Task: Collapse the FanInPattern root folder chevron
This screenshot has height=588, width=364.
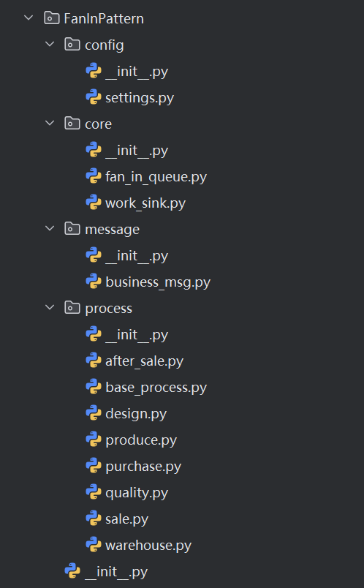Action: [29, 18]
